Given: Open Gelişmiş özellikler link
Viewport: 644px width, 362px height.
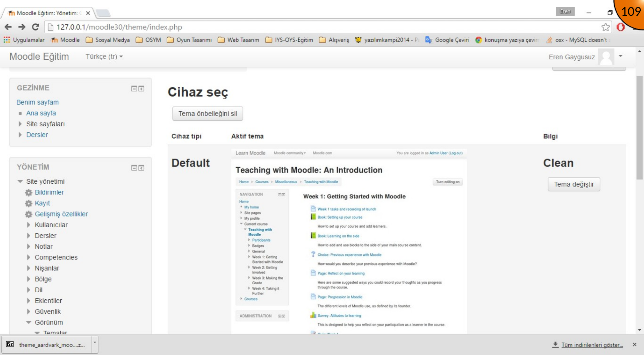Looking at the screenshot, I should click(x=61, y=214).
